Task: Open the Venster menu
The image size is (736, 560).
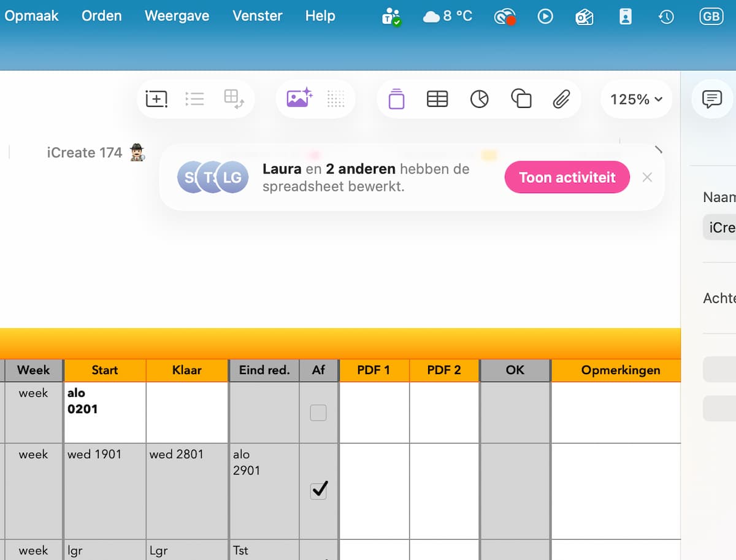Action: [x=257, y=16]
